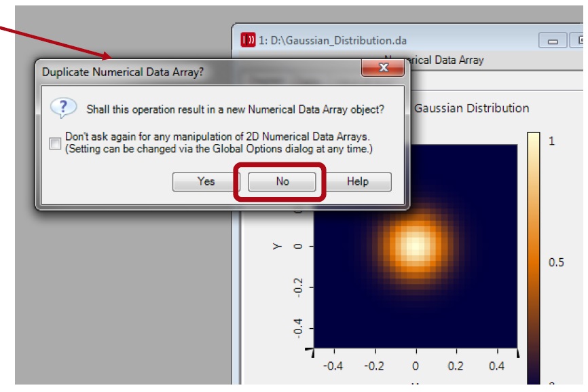This screenshot has width=588, height=392.
Task: Minimize the Gaussian_Distribution.da window
Action: [553, 41]
